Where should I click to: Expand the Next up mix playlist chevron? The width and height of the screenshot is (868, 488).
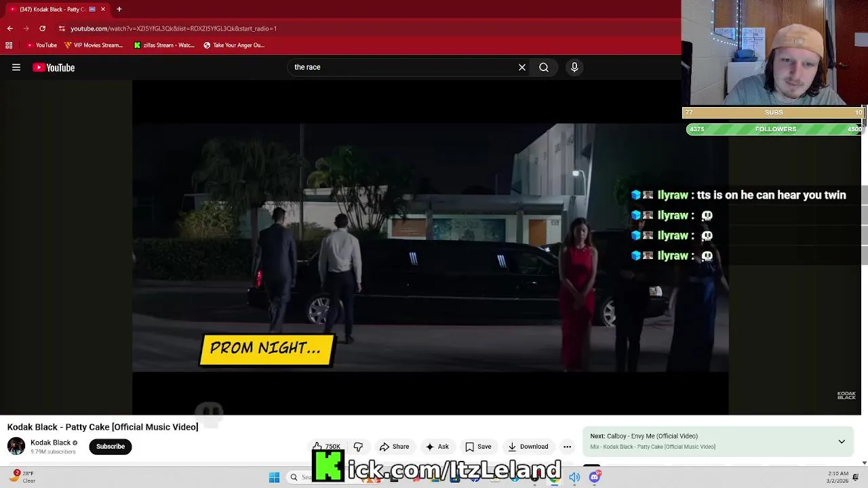pyautogui.click(x=842, y=441)
